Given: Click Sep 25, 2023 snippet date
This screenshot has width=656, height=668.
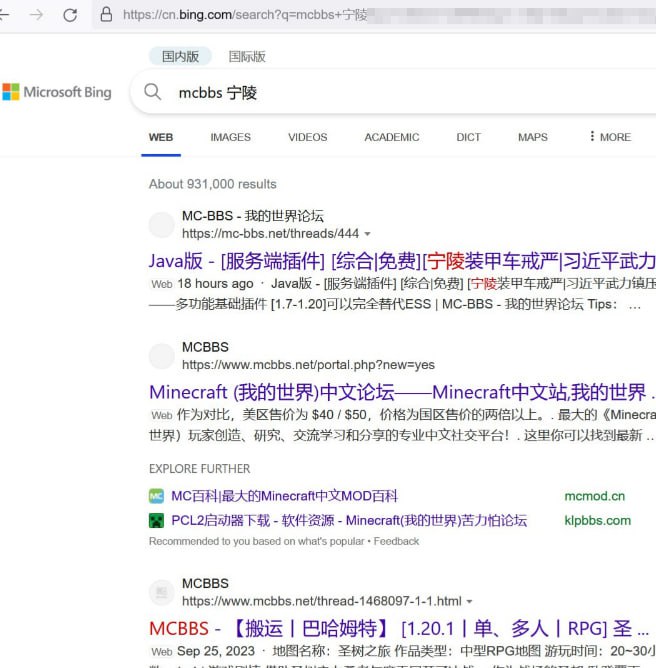Looking at the screenshot, I should pyautogui.click(x=216, y=651).
